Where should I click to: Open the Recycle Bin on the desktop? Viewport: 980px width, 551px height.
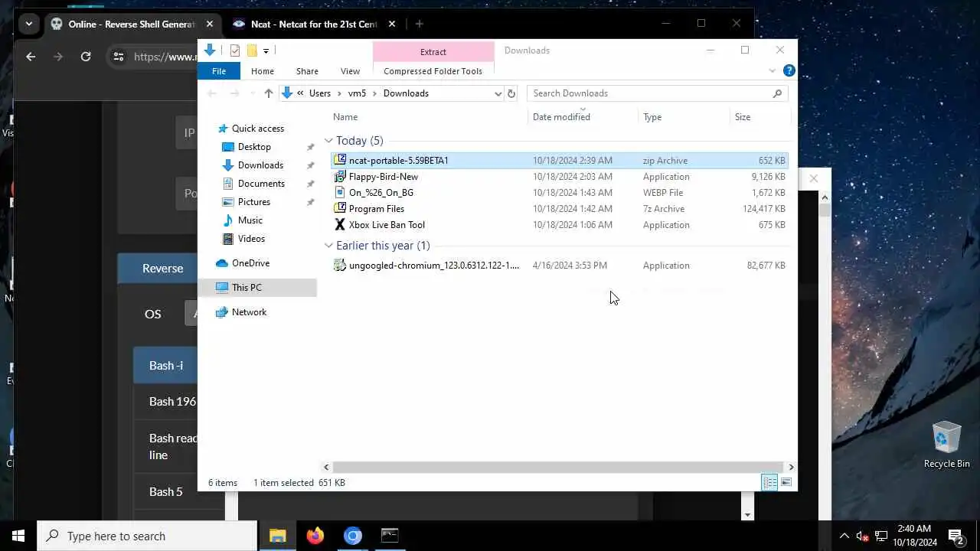click(x=947, y=445)
